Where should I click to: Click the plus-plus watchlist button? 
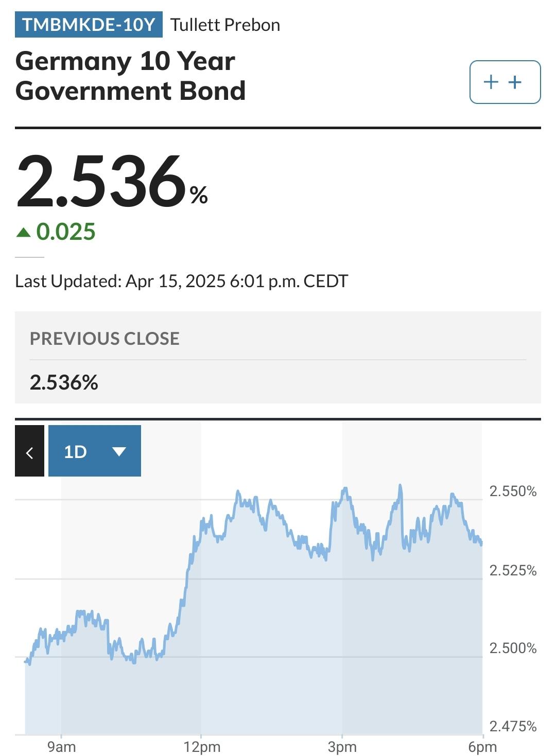click(x=505, y=82)
